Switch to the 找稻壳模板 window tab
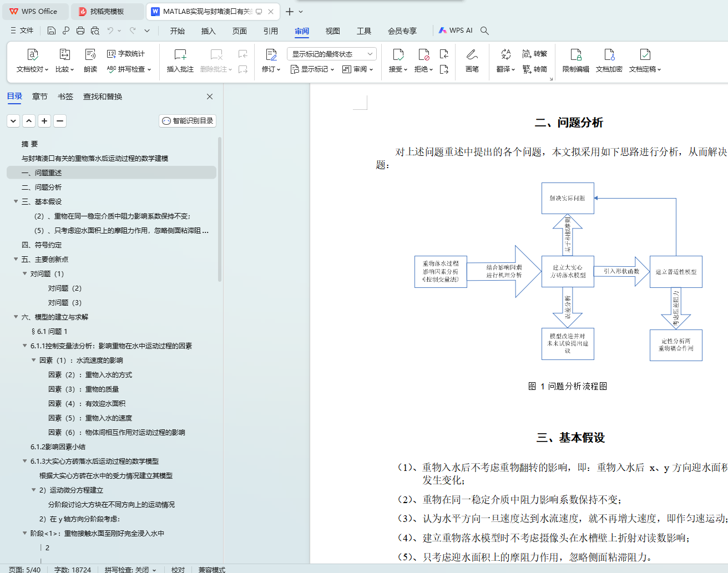728x573 pixels. [107, 11]
